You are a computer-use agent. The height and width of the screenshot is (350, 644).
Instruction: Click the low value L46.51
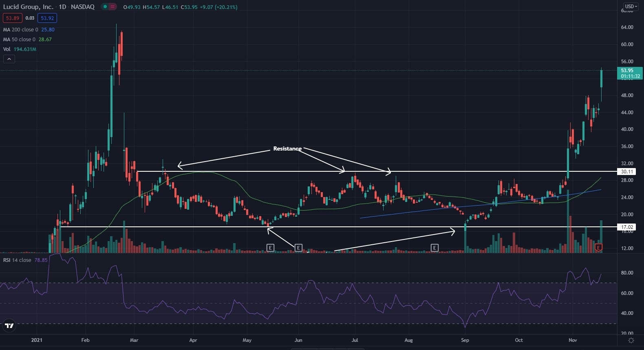[x=170, y=7]
